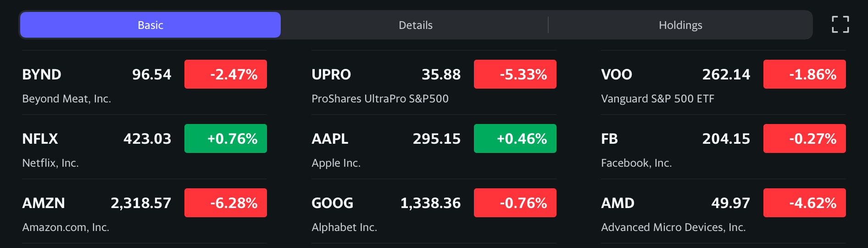Click AMD -4.62% change badge
Image resolution: width=868 pixels, height=248 pixels.
coord(805,203)
